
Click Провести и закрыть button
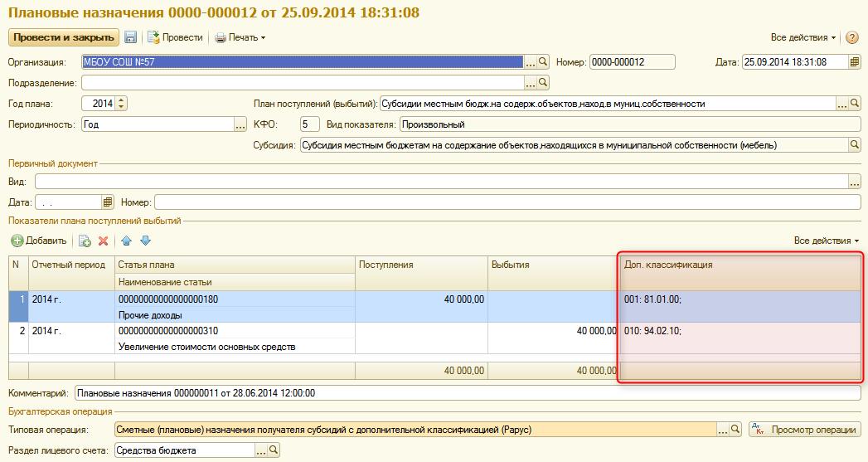64,37
